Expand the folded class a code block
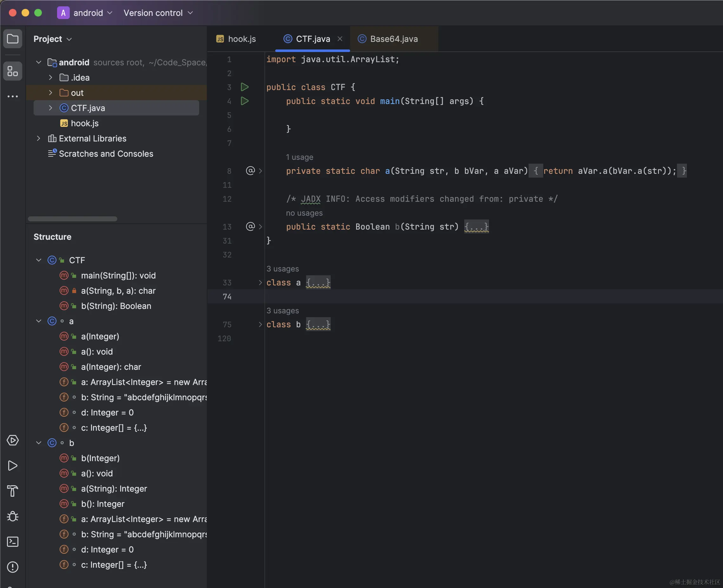723x588 pixels. click(318, 283)
